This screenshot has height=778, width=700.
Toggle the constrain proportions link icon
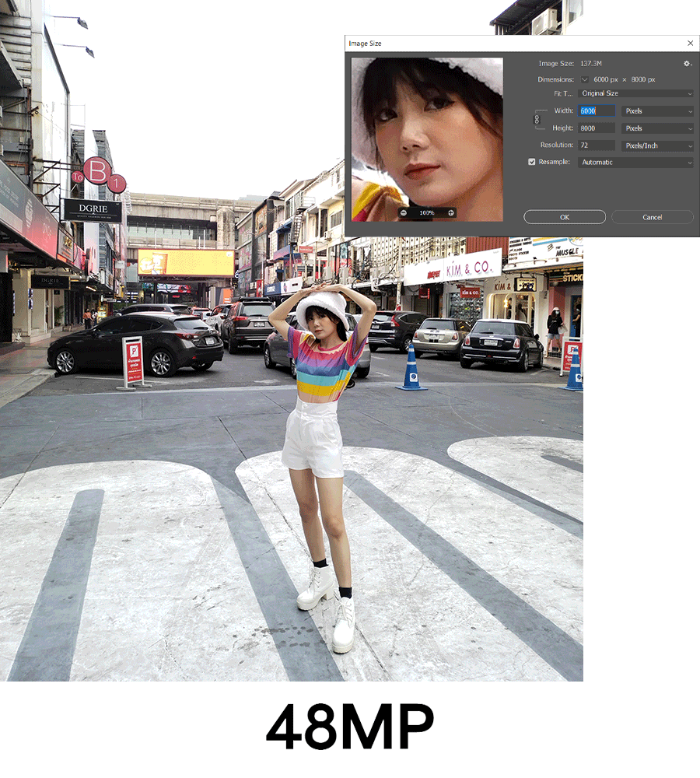pos(535,120)
